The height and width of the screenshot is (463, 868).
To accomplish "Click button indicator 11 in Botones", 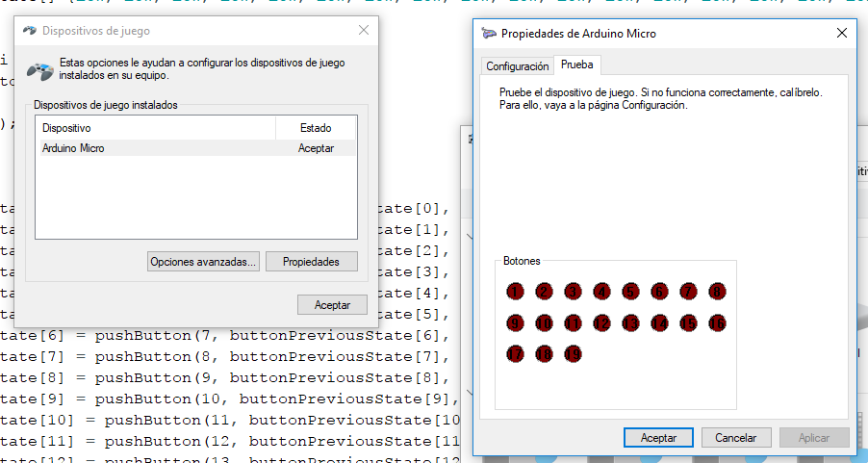I will pyautogui.click(x=573, y=322).
